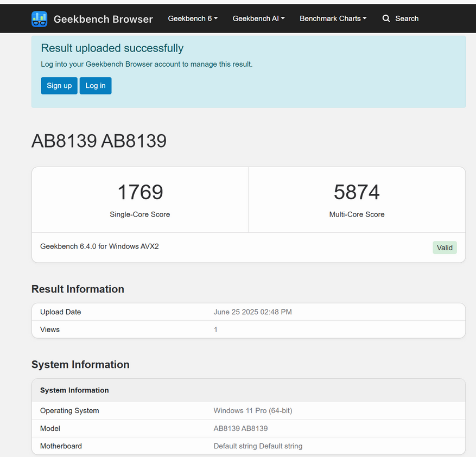Click the upload date June 25 2025 value
Viewport: 476px width, 457px height.
252,312
